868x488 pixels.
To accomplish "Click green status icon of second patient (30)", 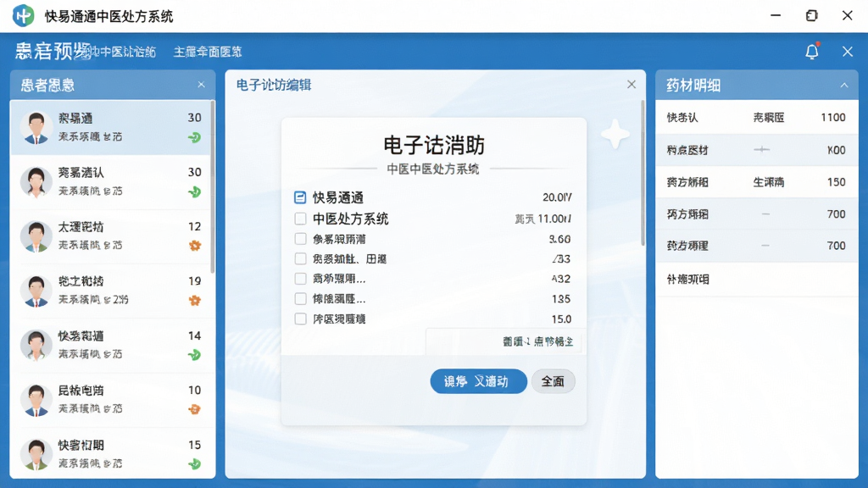I will tap(194, 192).
